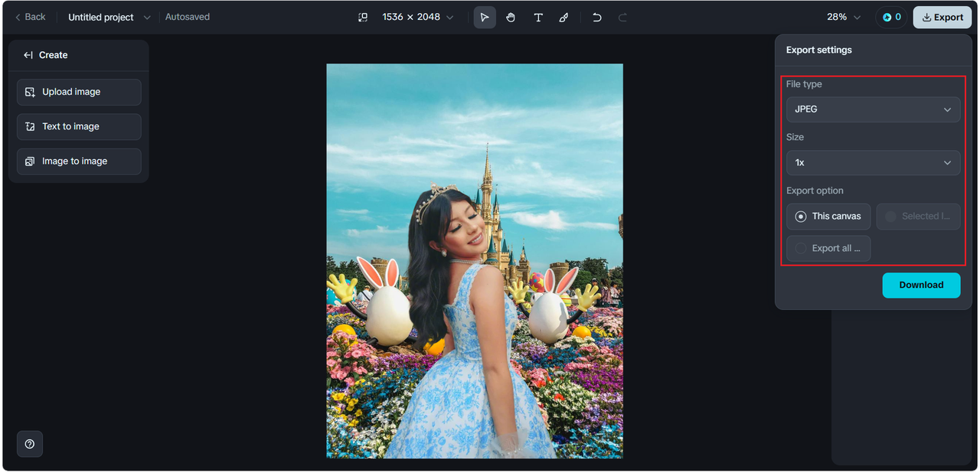Choose the Selected layer export option
980x473 pixels.
[x=917, y=217]
